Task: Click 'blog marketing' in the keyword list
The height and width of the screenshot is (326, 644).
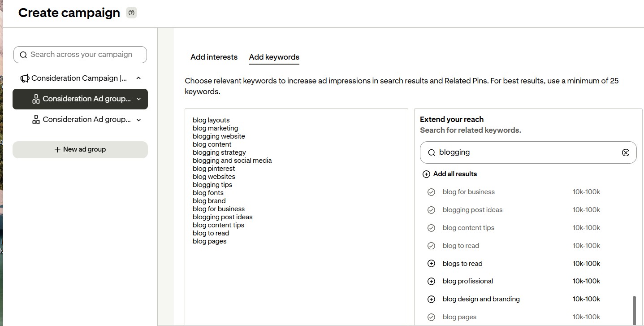Action: click(x=215, y=128)
